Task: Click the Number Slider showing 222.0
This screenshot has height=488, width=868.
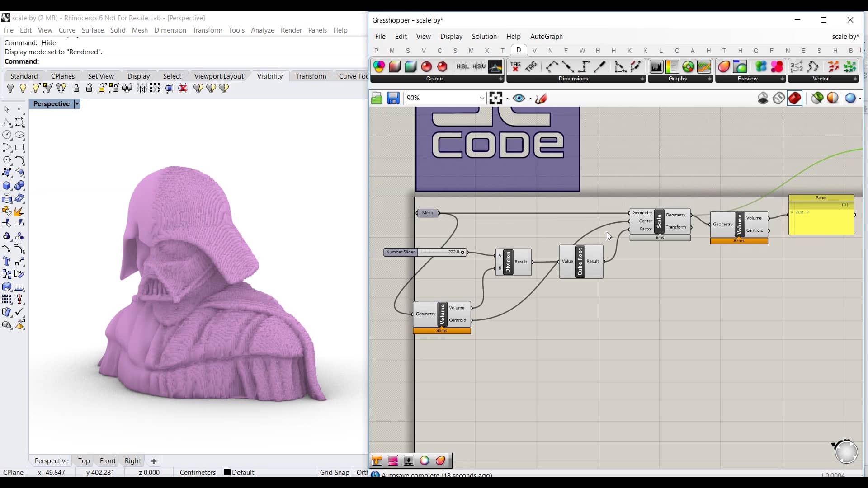Action: click(x=425, y=252)
